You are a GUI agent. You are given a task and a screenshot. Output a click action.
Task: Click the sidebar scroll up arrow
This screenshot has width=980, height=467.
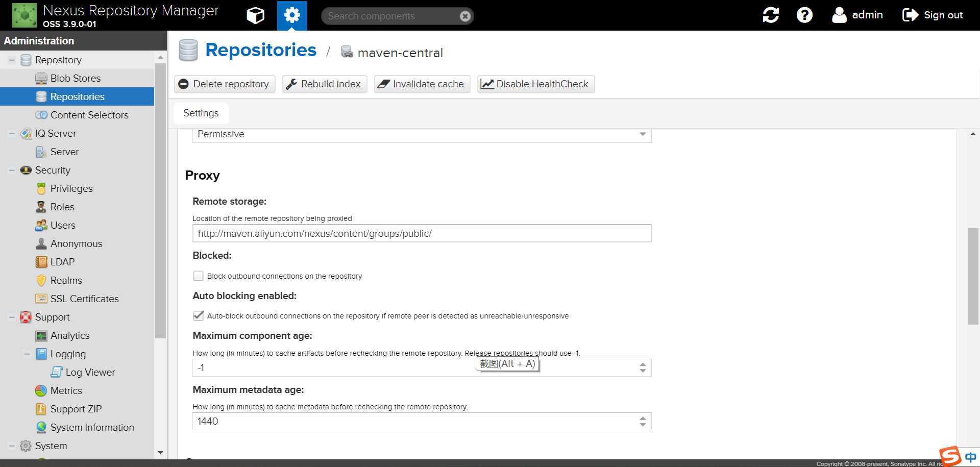160,57
